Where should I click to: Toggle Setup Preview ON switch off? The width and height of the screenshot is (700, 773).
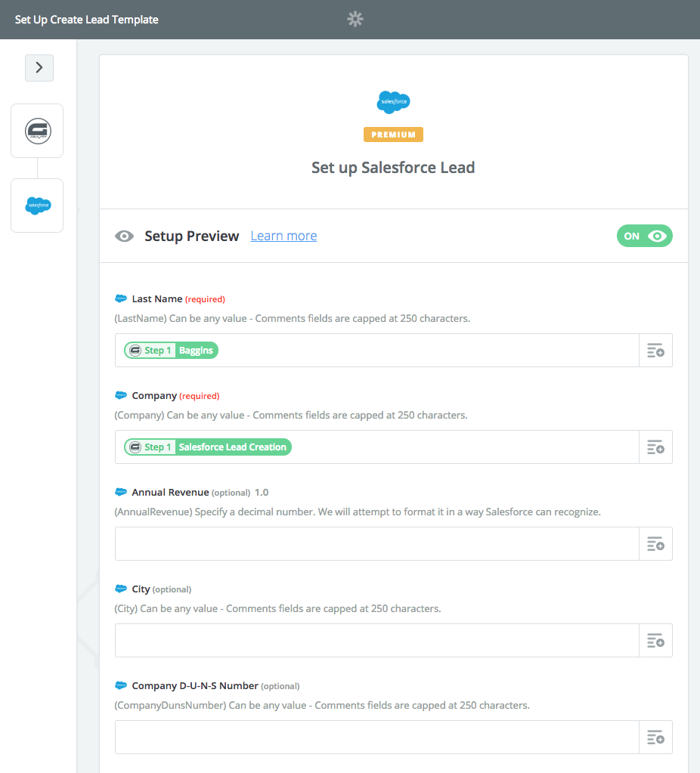click(x=644, y=237)
